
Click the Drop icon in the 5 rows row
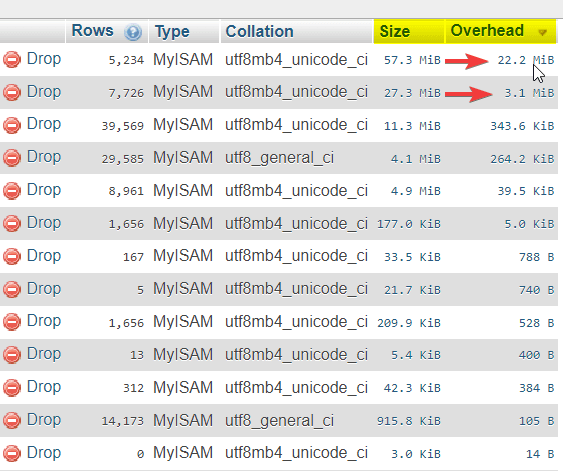(x=12, y=289)
